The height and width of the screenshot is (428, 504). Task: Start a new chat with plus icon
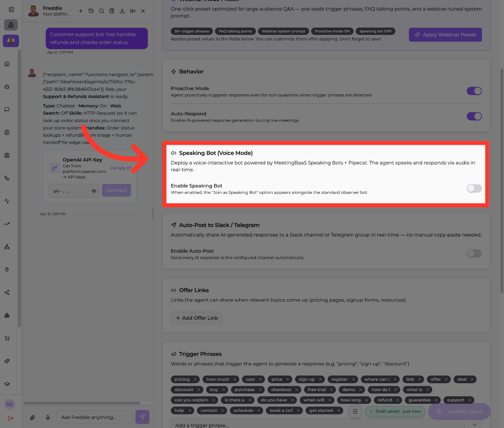(x=80, y=11)
